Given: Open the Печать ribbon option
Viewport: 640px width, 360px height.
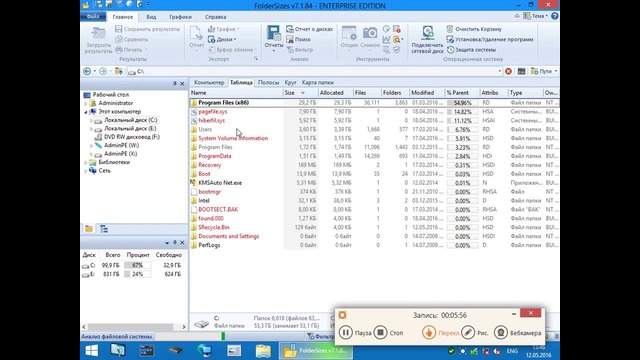Looking at the screenshot, I should pyautogui.click(x=131, y=49).
